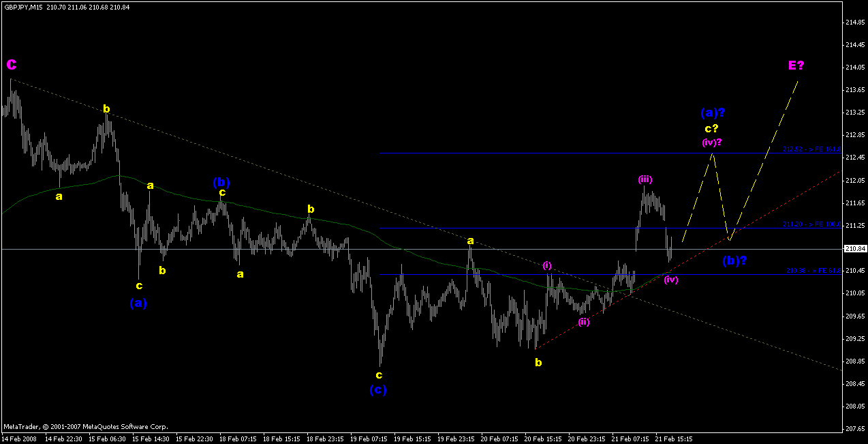Click price level 214.05 on the axis
The width and height of the screenshot is (868, 444).
(x=856, y=68)
